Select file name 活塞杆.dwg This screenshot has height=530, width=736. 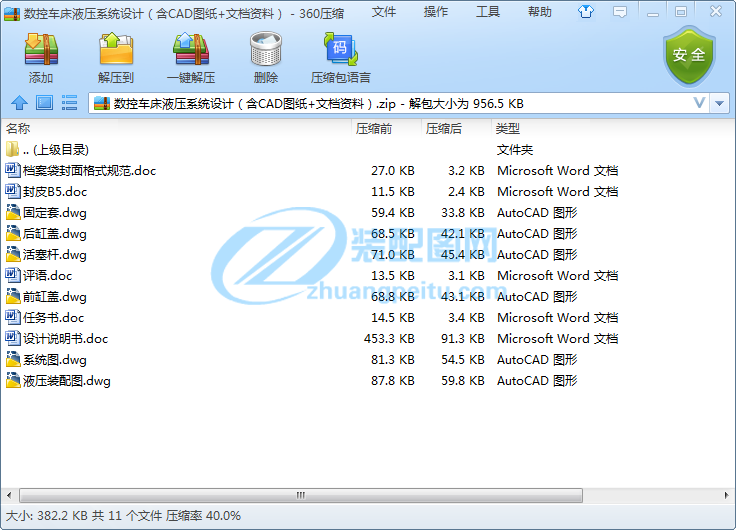pyautogui.click(x=55, y=254)
